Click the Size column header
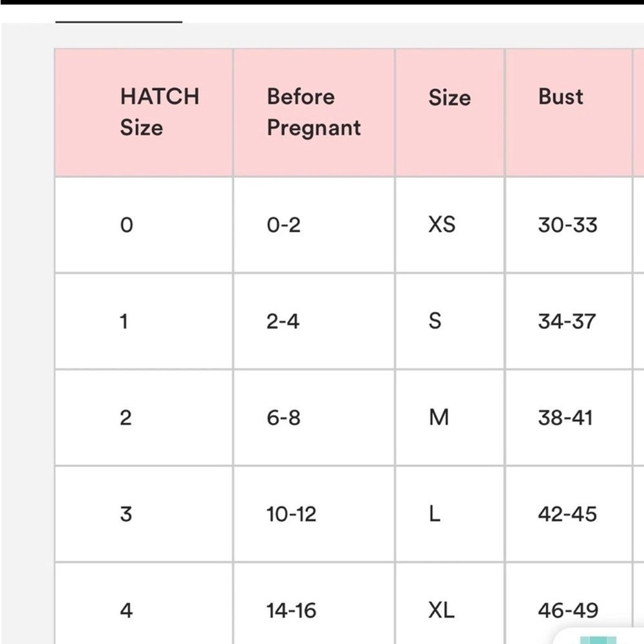 pyautogui.click(x=450, y=113)
